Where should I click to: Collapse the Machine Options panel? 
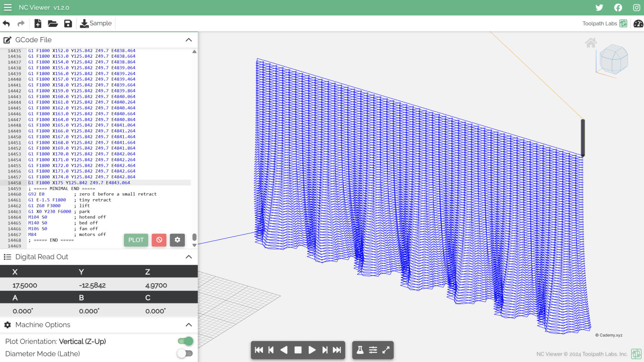[x=189, y=325]
